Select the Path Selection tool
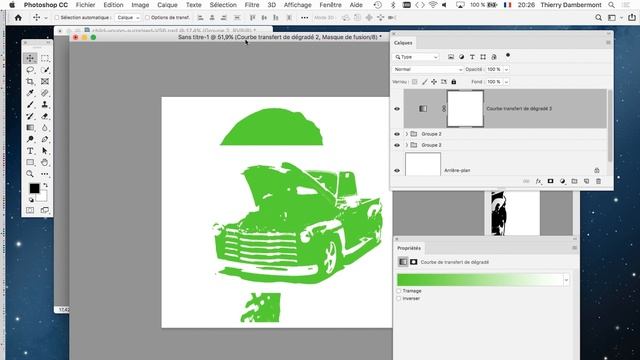This screenshot has height=360, width=640. (x=44, y=151)
